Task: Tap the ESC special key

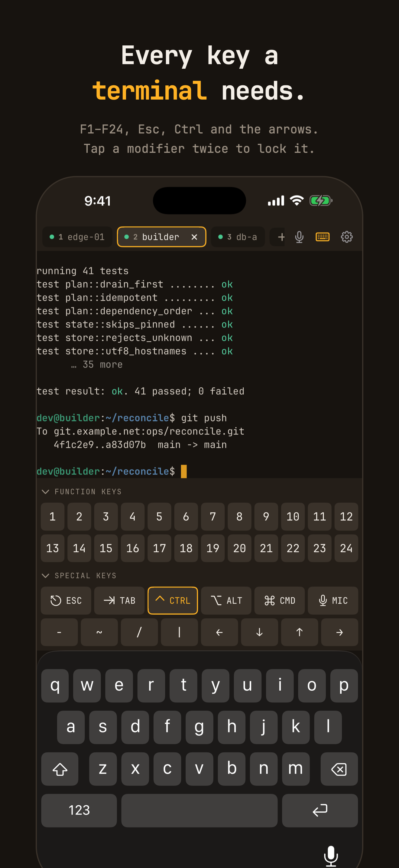Action: click(66, 600)
